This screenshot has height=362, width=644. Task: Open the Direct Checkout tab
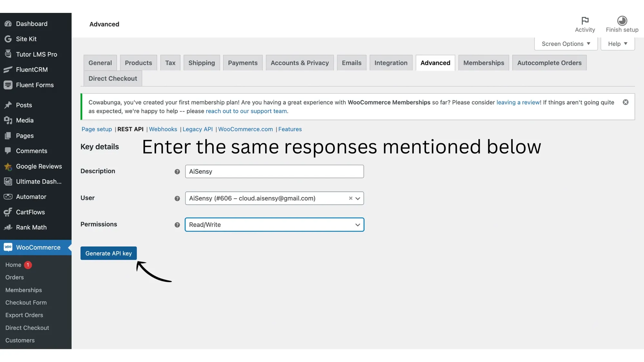[113, 79]
